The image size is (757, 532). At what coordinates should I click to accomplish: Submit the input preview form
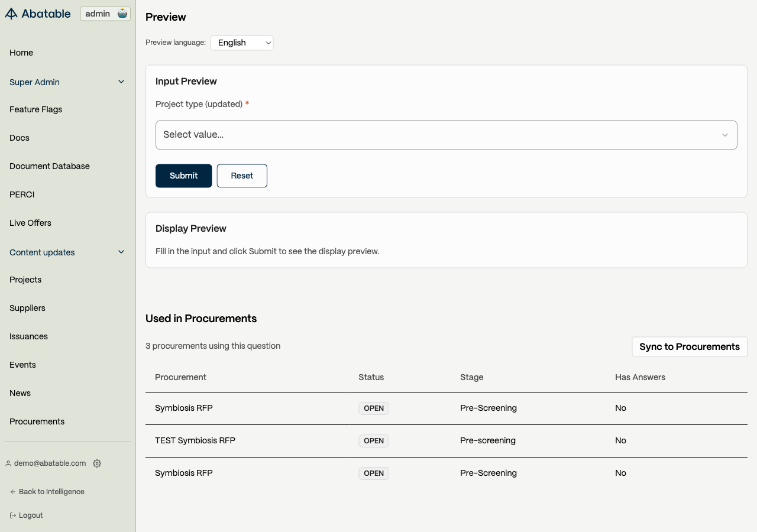pos(183,176)
